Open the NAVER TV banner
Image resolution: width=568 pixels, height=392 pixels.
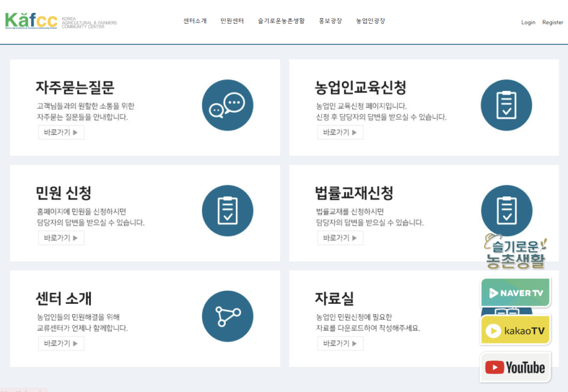[515, 292]
